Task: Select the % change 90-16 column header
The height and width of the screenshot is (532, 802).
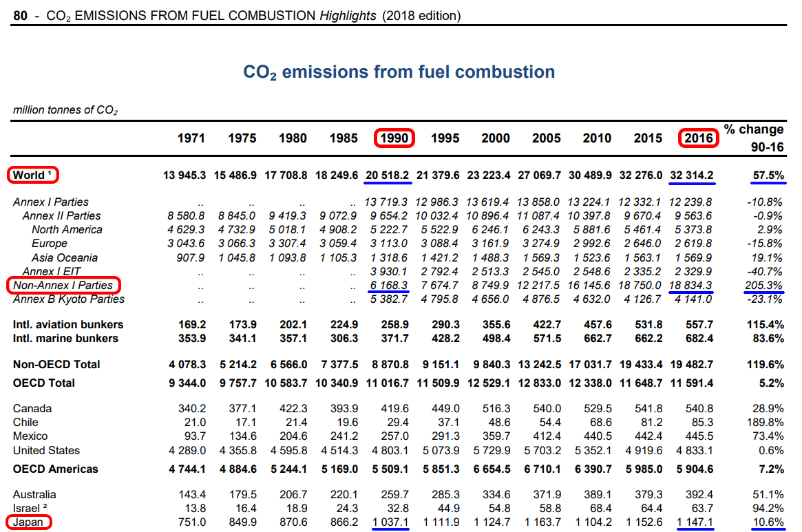Action: point(754,138)
